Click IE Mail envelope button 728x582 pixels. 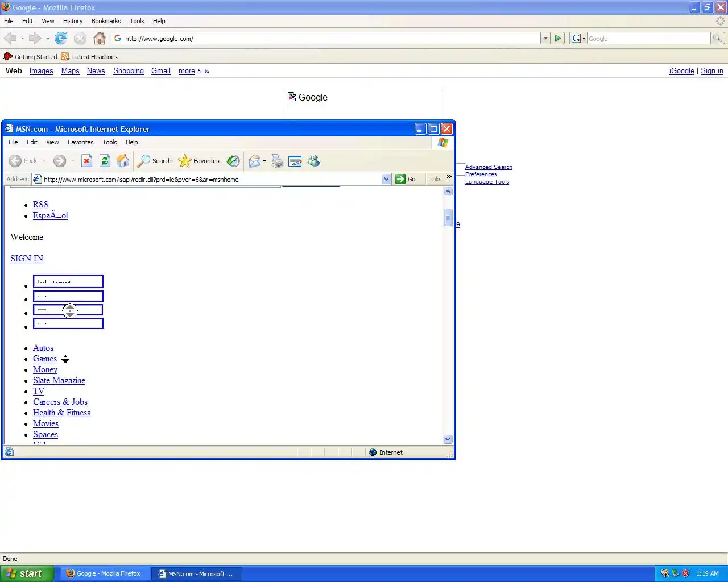tap(254, 161)
